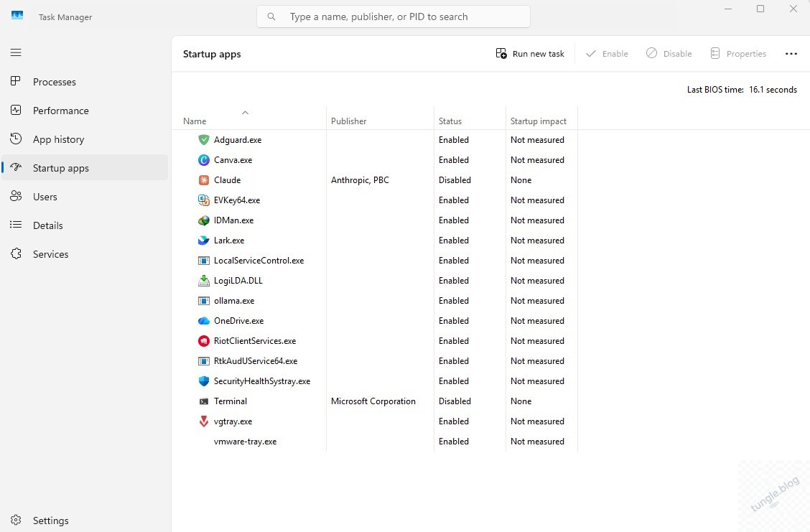Viewport: 810px width, 532px height.
Task: Click the Details sidebar label
Action: pyautogui.click(x=48, y=225)
